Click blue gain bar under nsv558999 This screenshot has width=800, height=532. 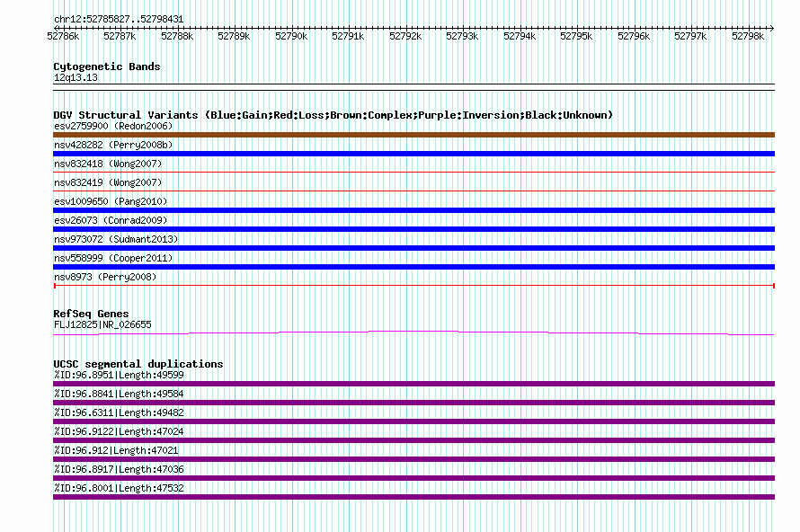tap(413, 267)
